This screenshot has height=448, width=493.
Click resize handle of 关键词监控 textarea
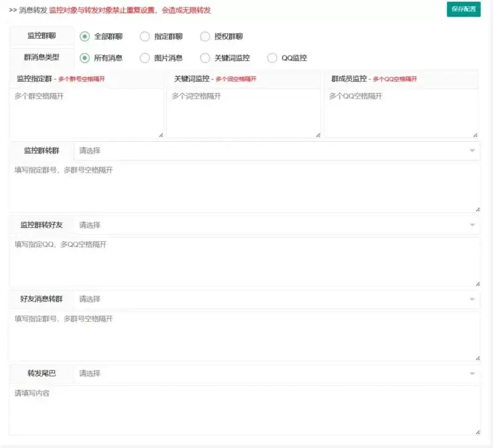click(x=318, y=135)
